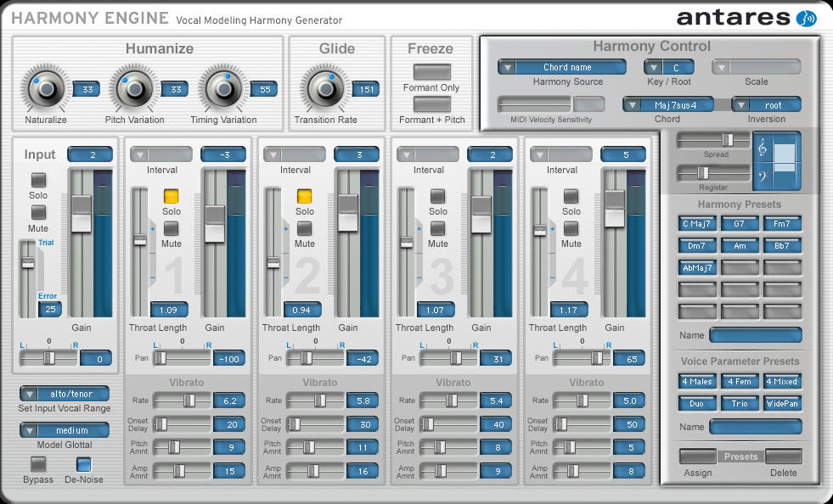This screenshot has width=833, height=504.
Task: Select the C Maj7 harmony preset
Action: (x=697, y=224)
